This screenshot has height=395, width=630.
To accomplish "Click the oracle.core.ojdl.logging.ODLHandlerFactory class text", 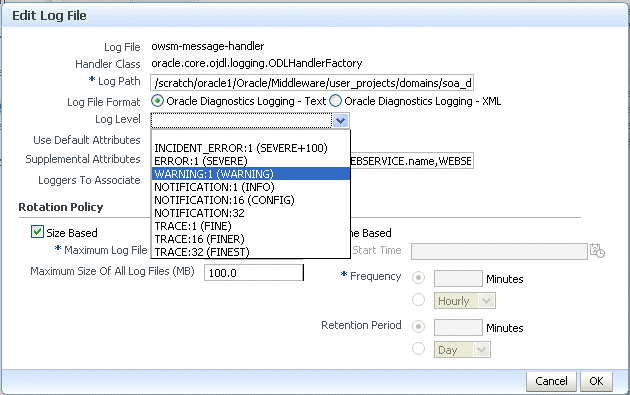I will click(257, 63).
